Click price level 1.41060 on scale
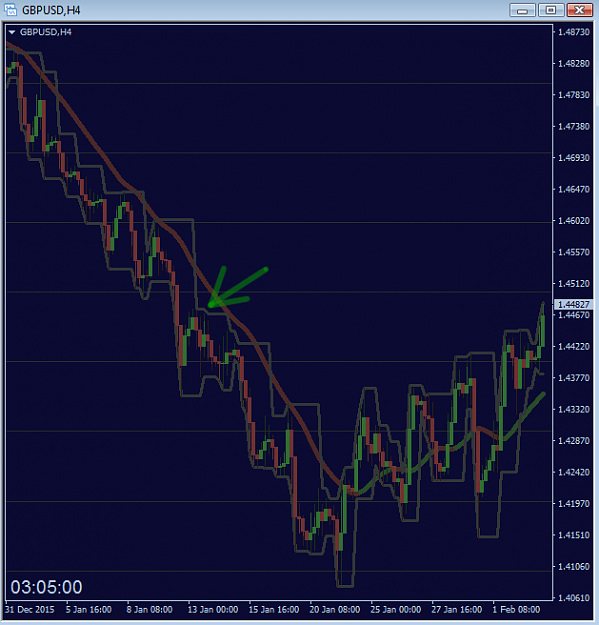 573,566
